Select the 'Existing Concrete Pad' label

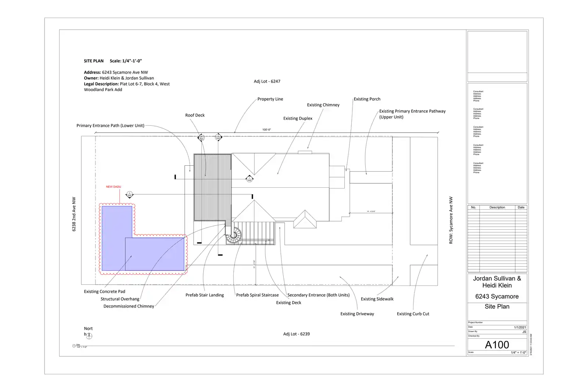tap(104, 292)
